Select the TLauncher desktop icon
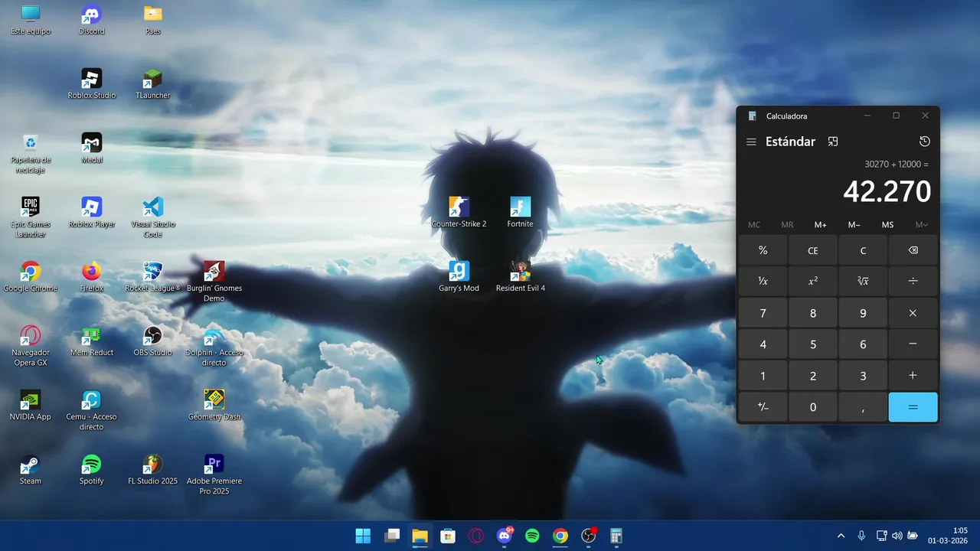The width and height of the screenshot is (980, 551). (153, 84)
